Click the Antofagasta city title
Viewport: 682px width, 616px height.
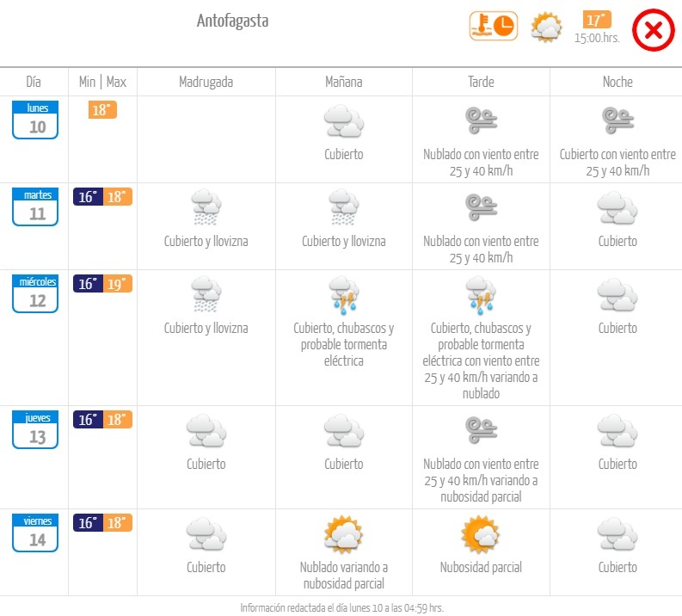pos(233,21)
